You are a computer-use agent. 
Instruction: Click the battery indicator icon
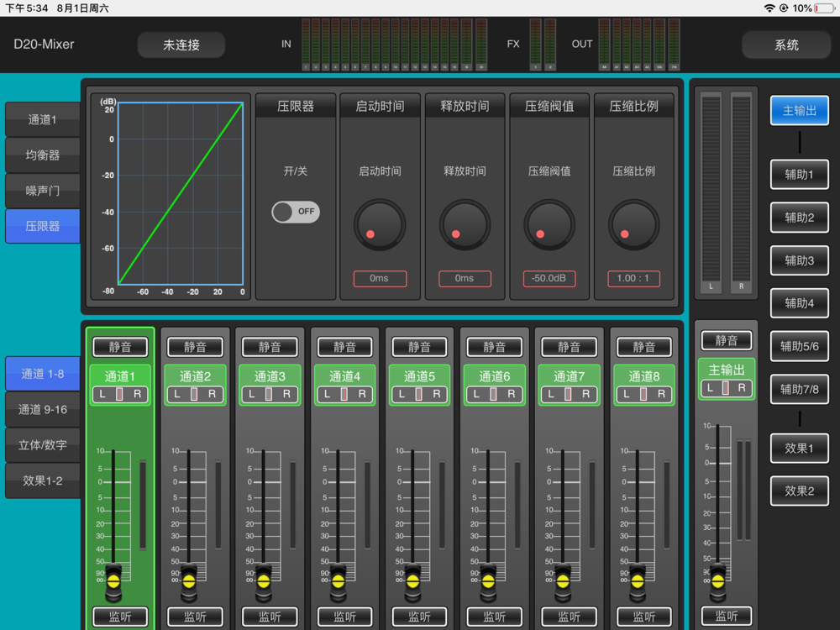point(824,8)
